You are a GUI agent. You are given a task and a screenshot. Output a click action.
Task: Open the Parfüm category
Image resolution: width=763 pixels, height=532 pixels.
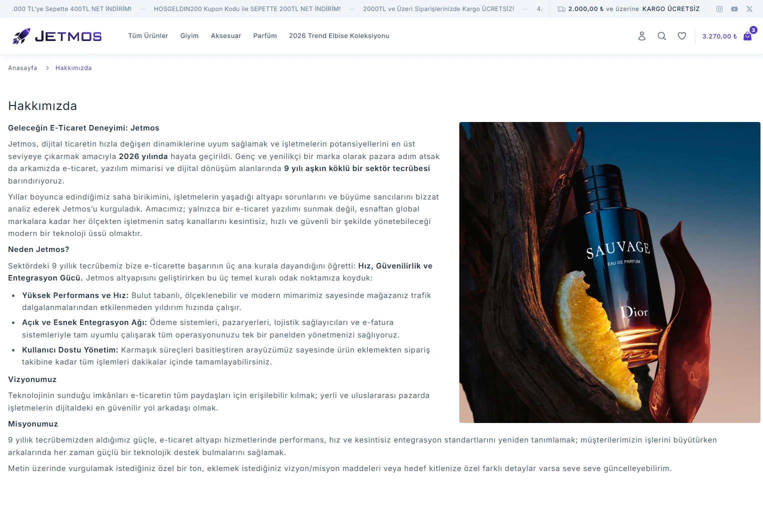265,36
